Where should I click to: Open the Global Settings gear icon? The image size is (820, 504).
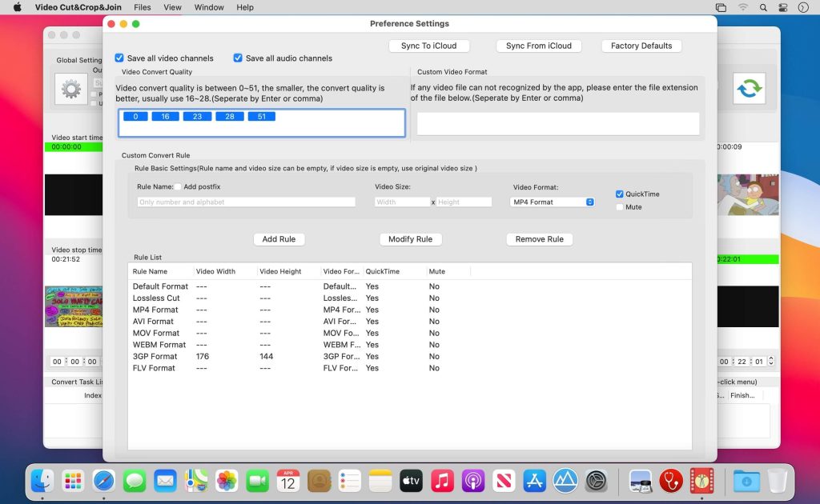click(x=70, y=89)
